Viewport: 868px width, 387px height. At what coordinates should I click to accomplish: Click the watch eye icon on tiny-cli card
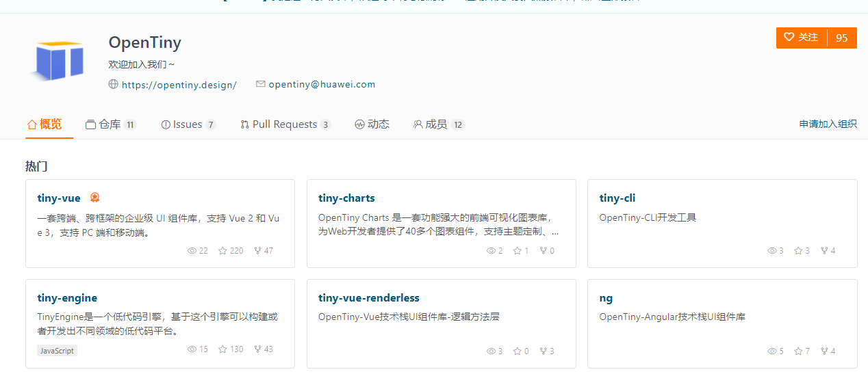[x=772, y=251]
